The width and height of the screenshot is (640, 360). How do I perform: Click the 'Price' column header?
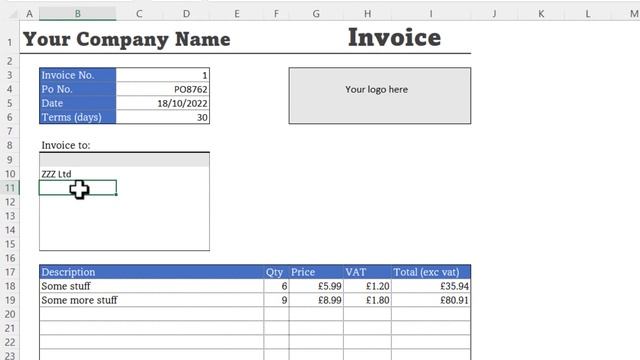tap(316, 272)
